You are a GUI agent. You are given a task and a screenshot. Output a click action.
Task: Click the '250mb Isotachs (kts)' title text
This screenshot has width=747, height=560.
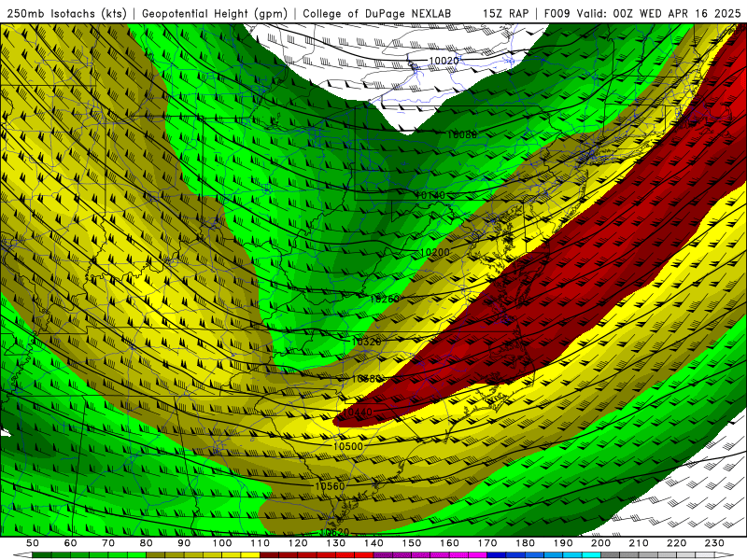click(x=66, y=13)
